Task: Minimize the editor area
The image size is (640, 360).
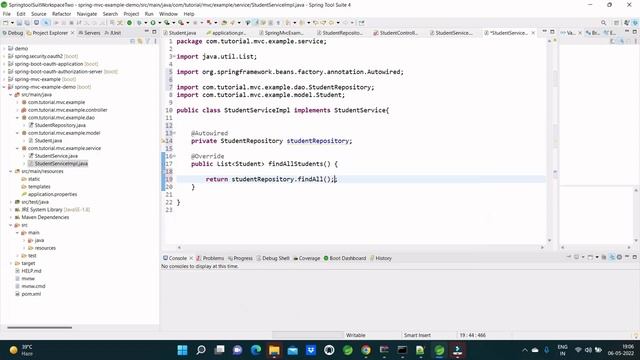Action: 544,32
